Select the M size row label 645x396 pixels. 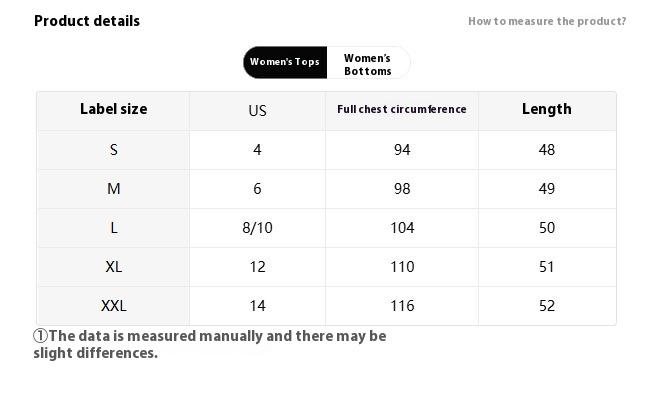(114, 189)
